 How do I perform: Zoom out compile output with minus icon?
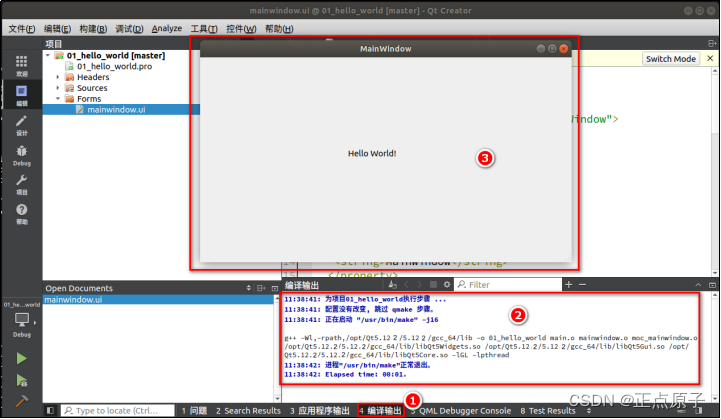tap(583, 285)
